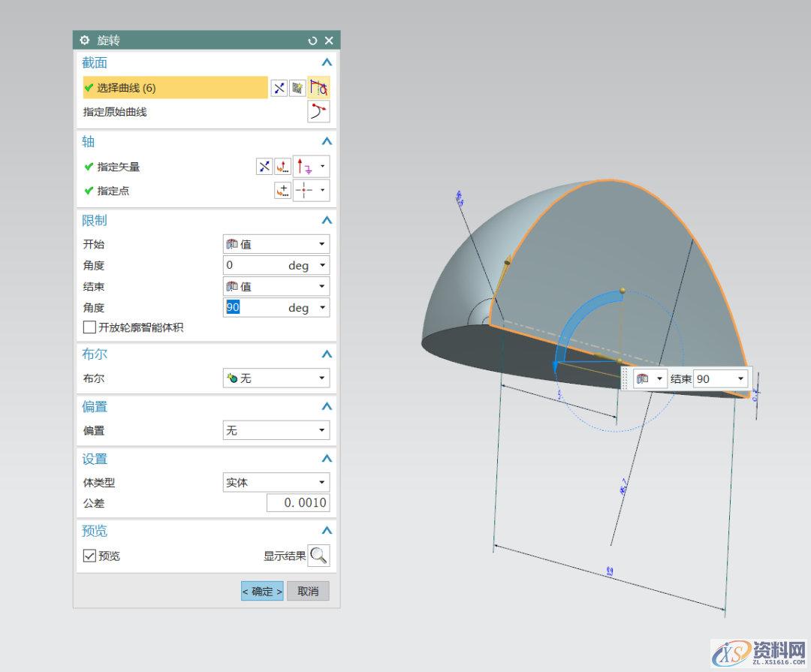Image resolution: width=811 pixels, height=672 pixels.
Task: Click the reverse direction icon beside 选择曲线
Action: (x=279, y=88)
